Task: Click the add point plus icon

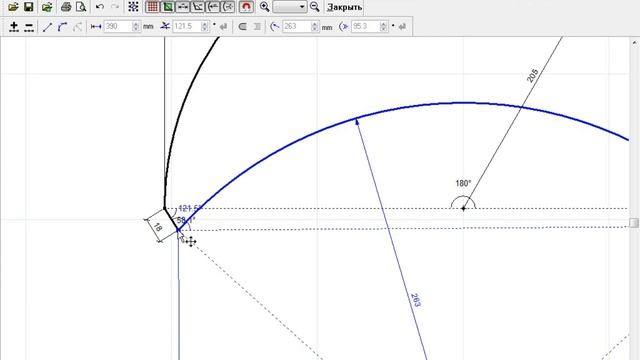Action: click(14, 27)
